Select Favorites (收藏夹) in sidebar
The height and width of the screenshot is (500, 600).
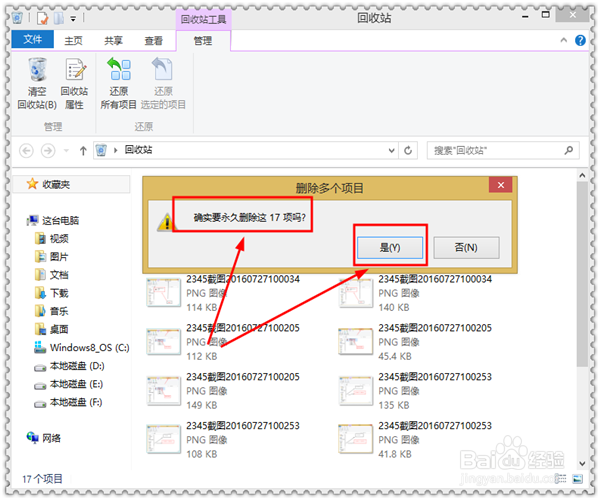tap(48, 184)
